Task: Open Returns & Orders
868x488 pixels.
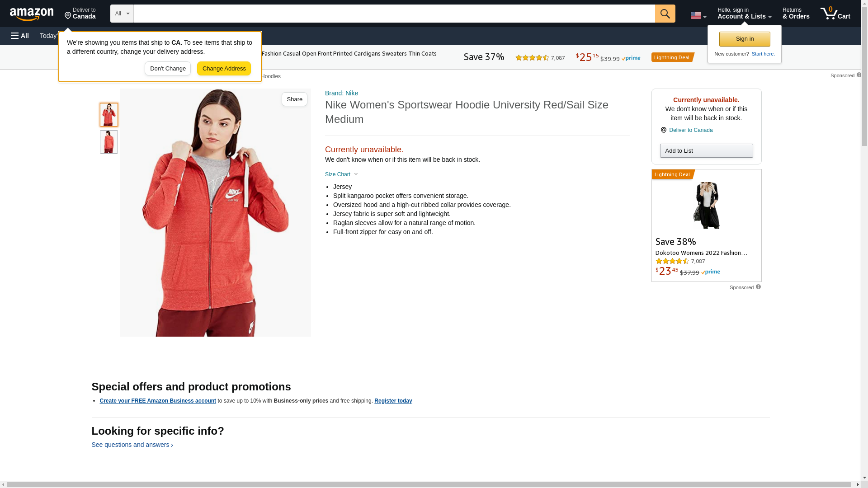Action: (x=796, y=14)
